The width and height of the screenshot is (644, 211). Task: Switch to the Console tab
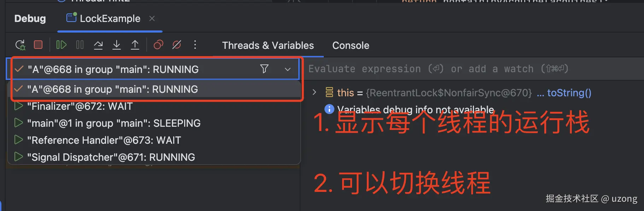pos(351,45)
